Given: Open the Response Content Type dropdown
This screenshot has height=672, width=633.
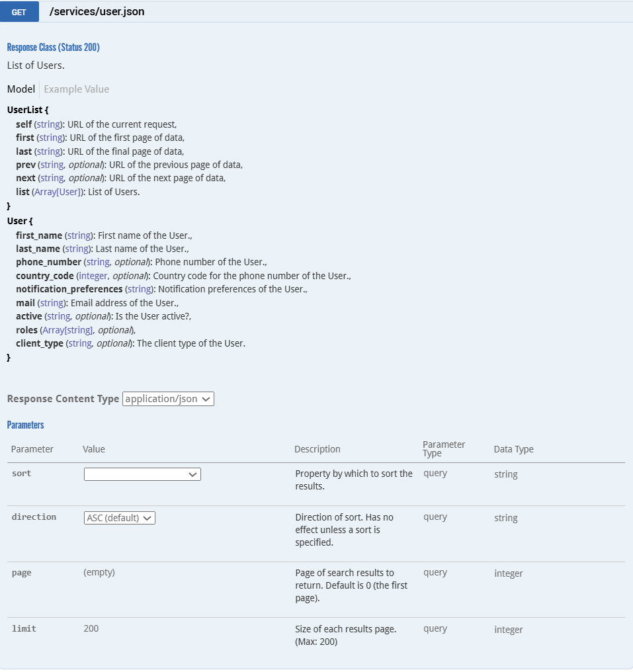Looking at the screenshot, I should click(168, 399).
